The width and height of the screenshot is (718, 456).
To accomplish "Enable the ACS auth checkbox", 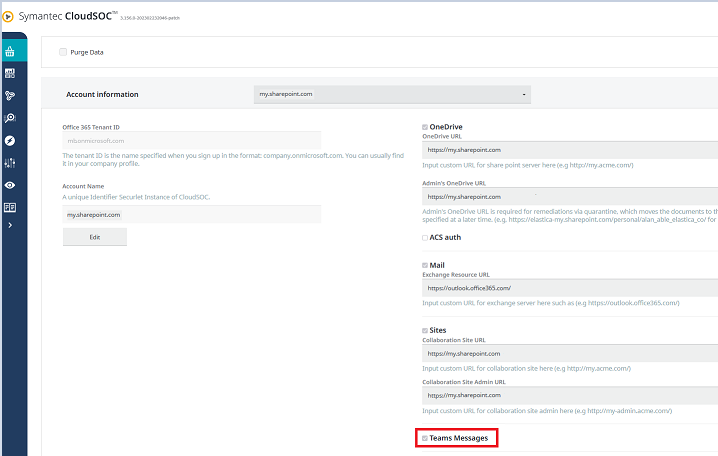I will click(425, 238).
